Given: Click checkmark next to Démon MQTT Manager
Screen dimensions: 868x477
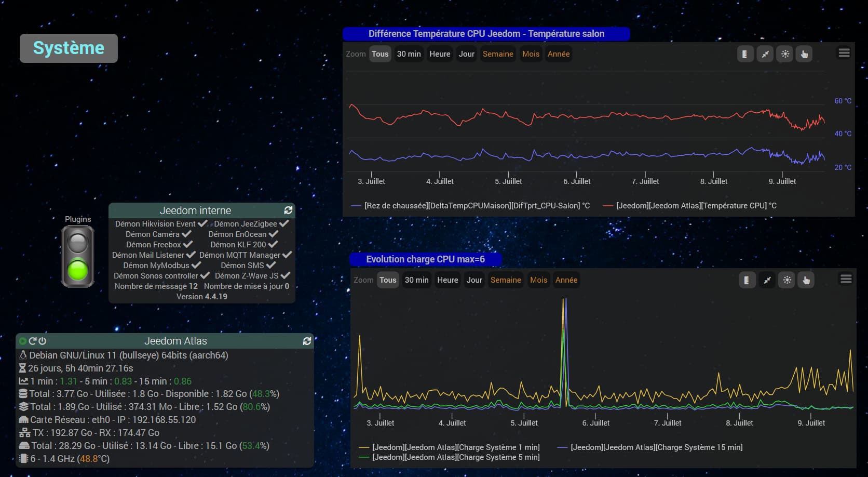Looking at the screenshot, I should pyautogui.click(x=287, y=255).
